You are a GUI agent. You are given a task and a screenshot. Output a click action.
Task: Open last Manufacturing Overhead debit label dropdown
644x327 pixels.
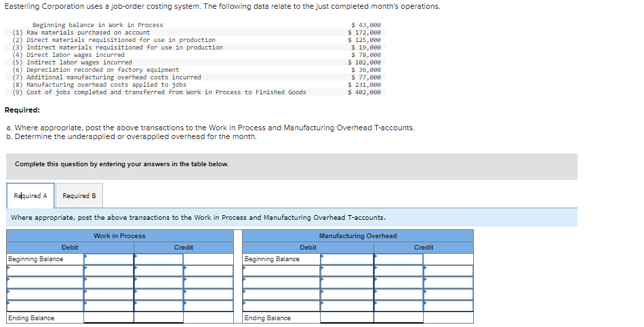[281, 306]
